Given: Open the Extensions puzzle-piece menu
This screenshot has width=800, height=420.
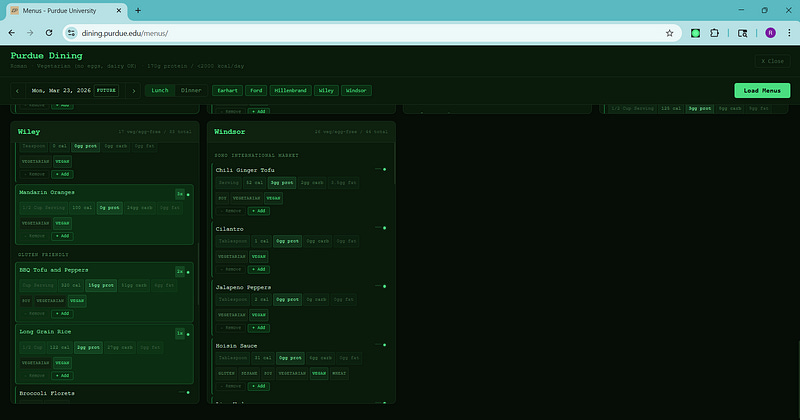Looking at the screenshot, I should point(714,33).
